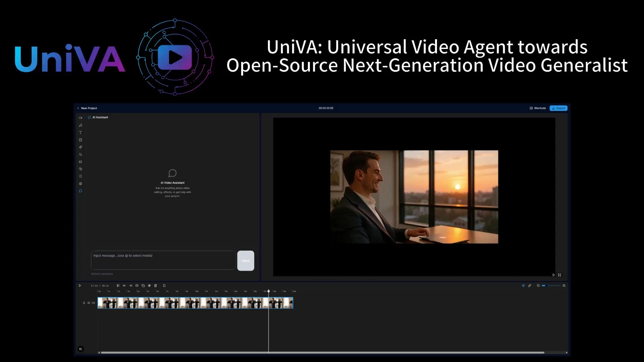Delete the selected clip using trash icon
The width and height of the screenshot is (644, 362).
point(155,286)
